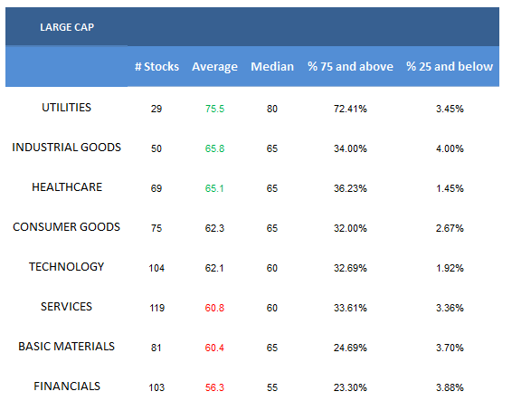Click the % 25 and below header
The height and width of the screenshot is (420, 512).
[x=450, y=67]
